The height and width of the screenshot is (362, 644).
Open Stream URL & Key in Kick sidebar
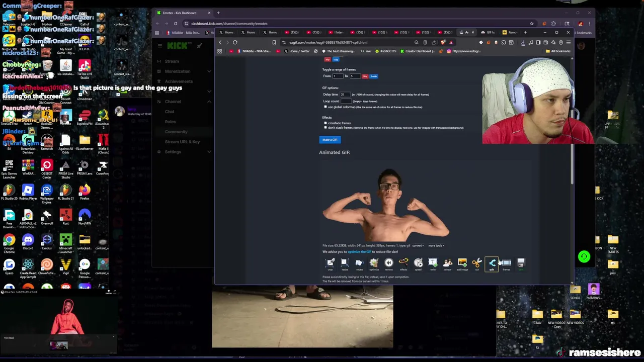tap(182, 142)
